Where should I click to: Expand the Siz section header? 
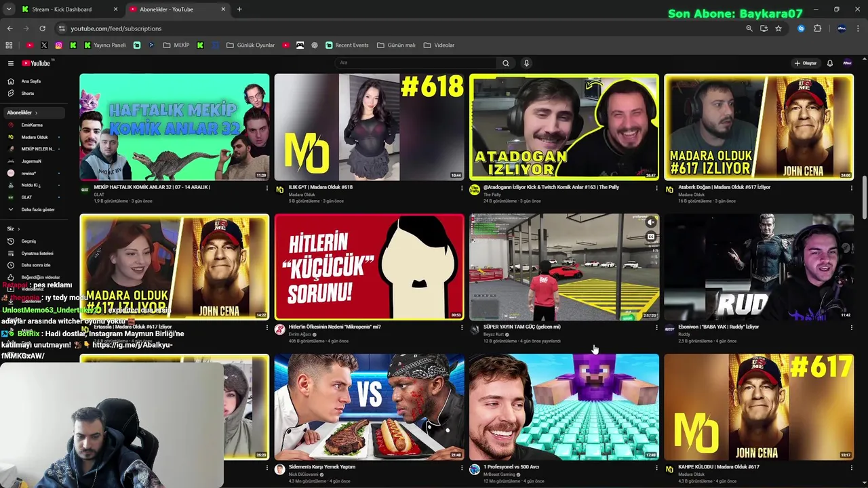point(14,229)
